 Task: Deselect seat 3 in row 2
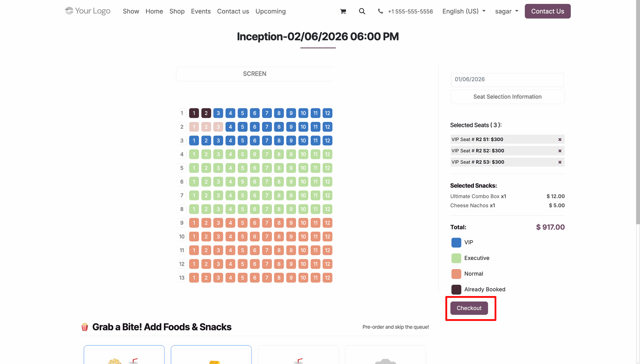coord(218,127)
